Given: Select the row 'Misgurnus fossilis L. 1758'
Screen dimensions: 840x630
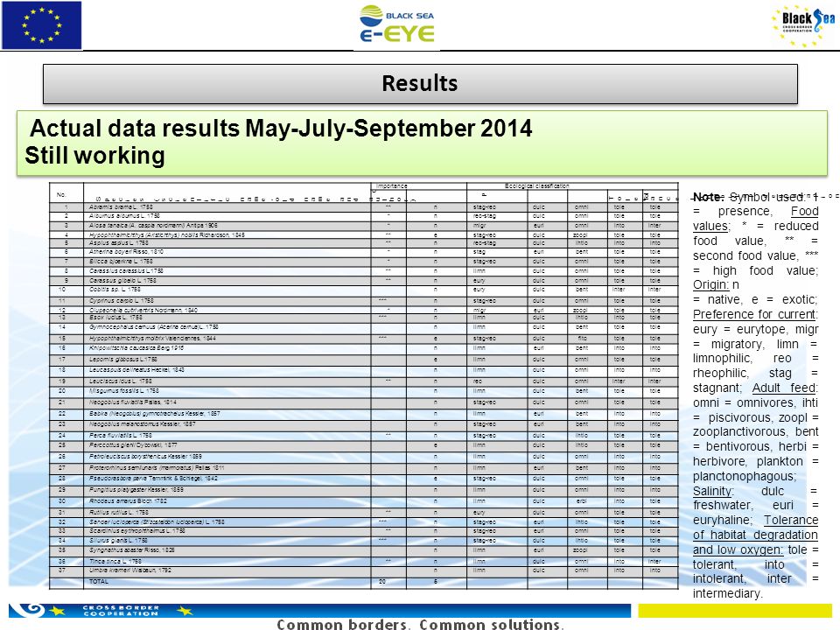Looking at the screenshot, I should tap(364, 391).
